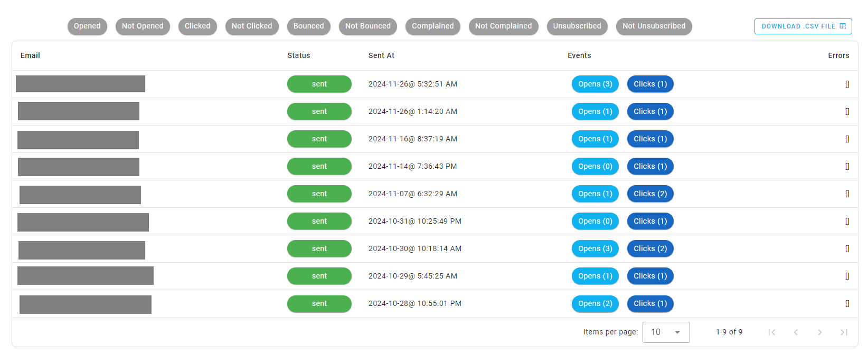Open Opens (3) for 2024-11-26 5:32:51 AM row
Screen dimensions: 868x355
595,84
